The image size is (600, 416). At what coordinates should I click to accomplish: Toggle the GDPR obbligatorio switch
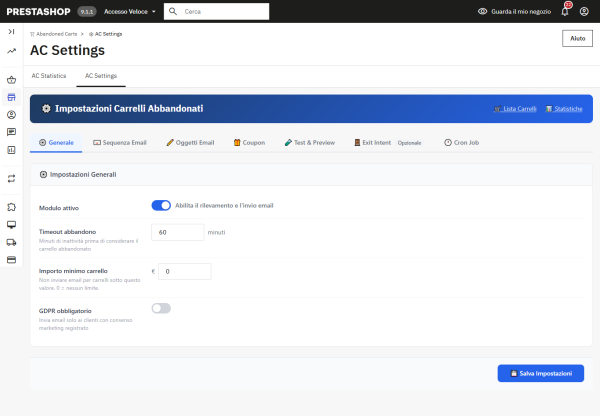[161, 308]
